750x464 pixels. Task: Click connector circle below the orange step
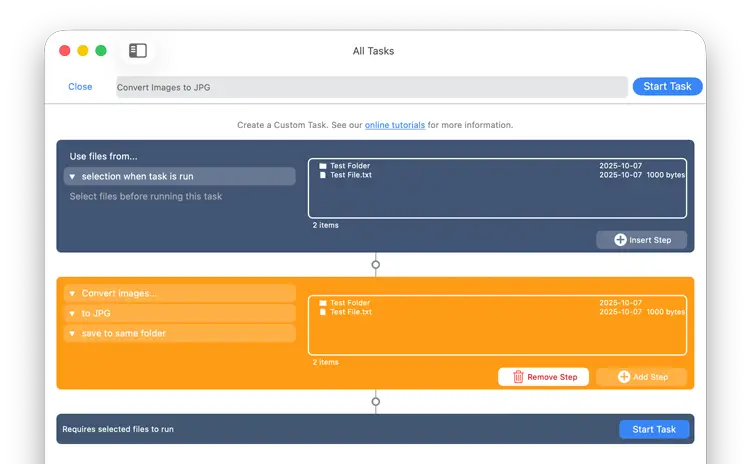(x=376, y=402)
